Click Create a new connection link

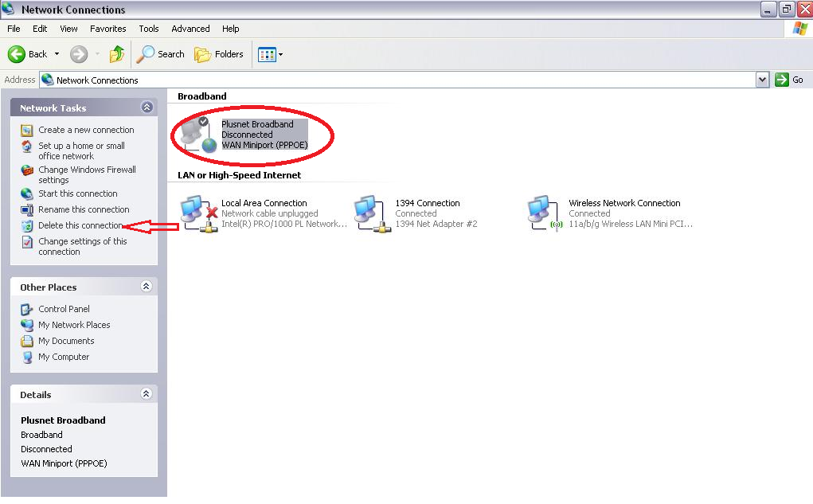[x=86, y=130]
